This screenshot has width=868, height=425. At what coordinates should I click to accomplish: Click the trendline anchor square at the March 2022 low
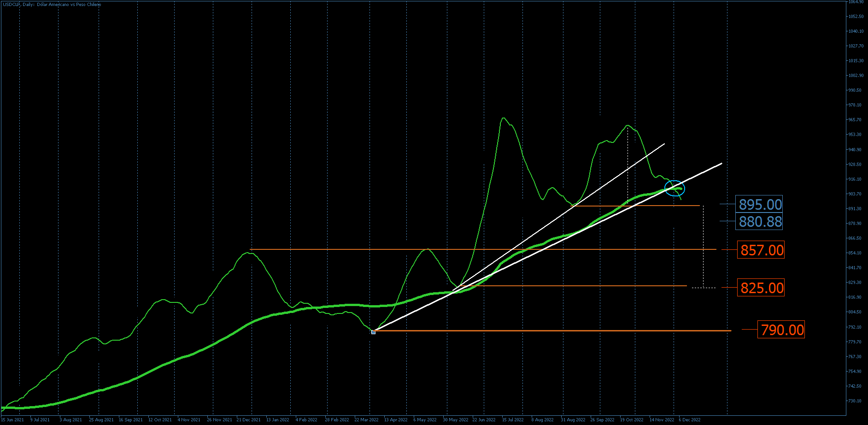pos(373,332)
